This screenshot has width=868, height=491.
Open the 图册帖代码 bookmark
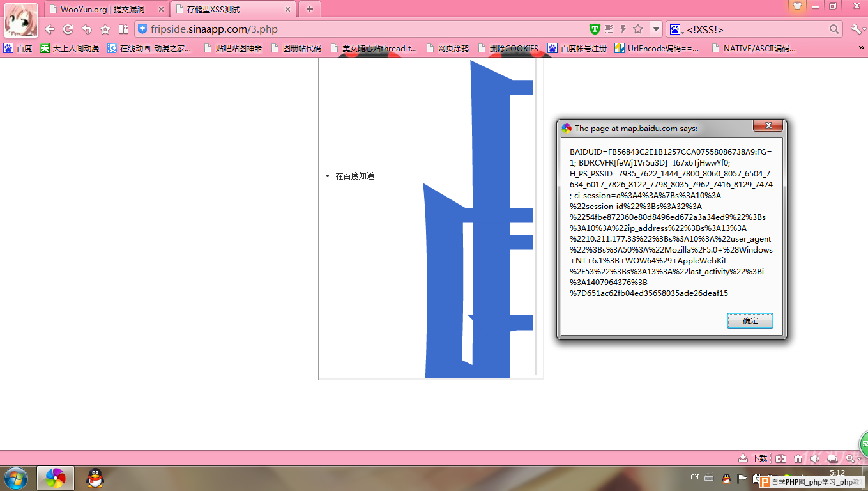[296, 48]
